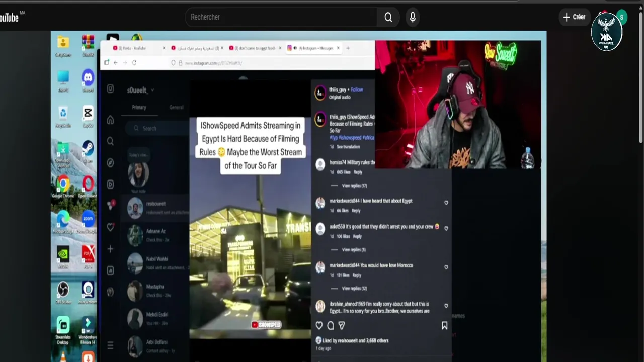
Task: Open the Nabil Wahbi conversation
Action: click(155, 263)
